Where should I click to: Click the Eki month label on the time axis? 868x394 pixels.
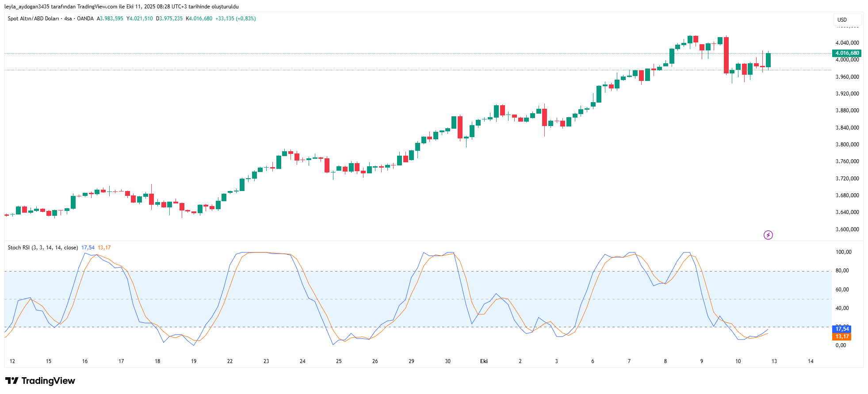tap(484, 361)
